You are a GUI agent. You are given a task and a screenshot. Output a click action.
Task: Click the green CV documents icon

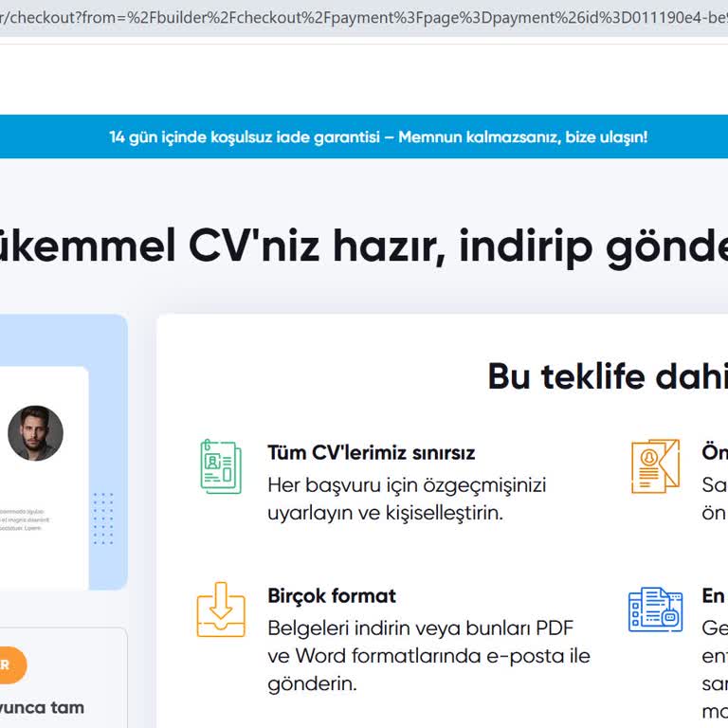click(221, 466)
